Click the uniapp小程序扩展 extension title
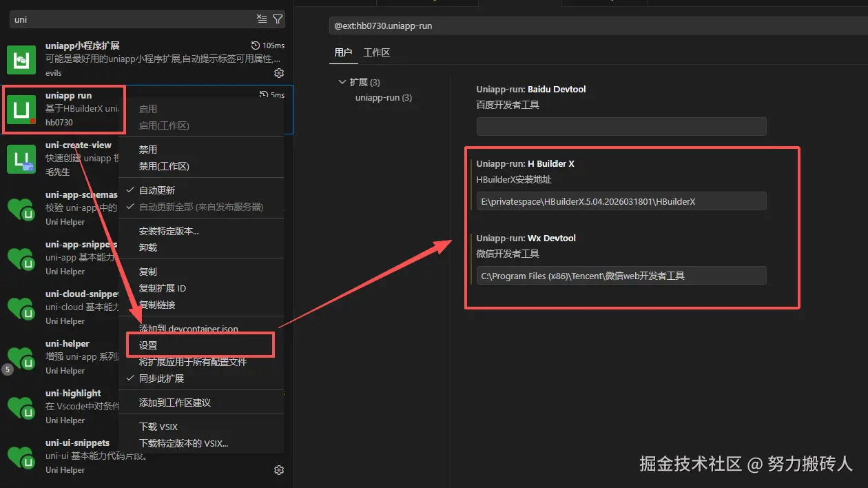This screenshot has height=488, width=868. [83, 45]
